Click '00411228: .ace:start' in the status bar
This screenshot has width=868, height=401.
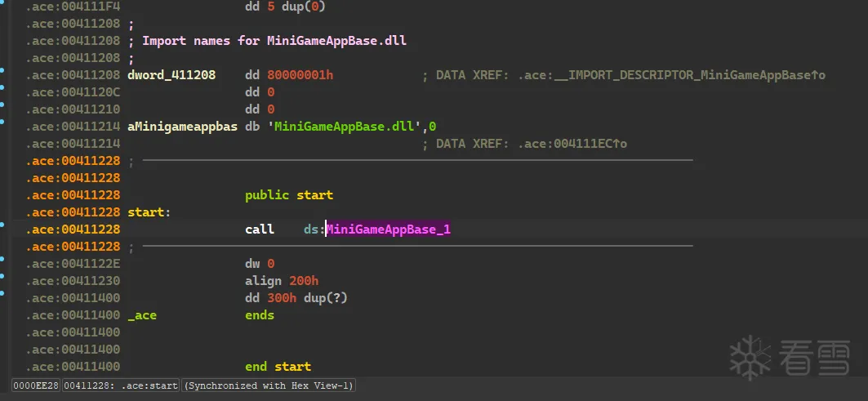click(x=121, y=385)
